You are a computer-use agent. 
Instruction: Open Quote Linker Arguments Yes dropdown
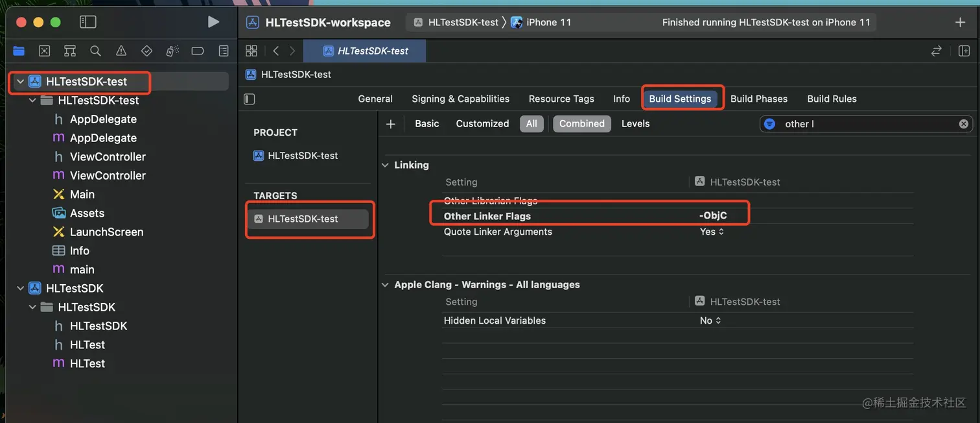coord(712,232)
